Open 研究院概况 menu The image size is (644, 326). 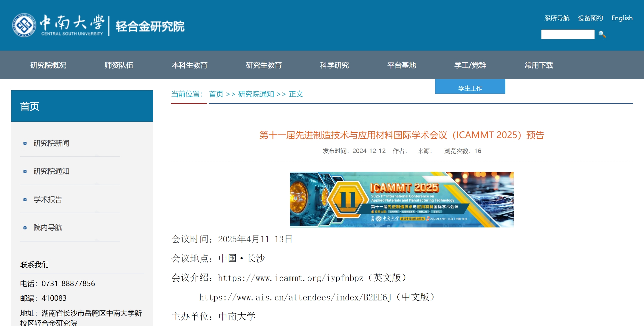[x=48, y=65]
